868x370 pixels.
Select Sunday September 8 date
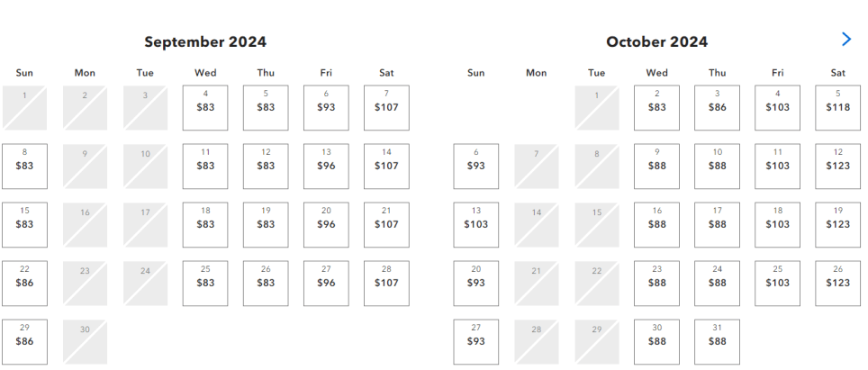pos(24,167)
